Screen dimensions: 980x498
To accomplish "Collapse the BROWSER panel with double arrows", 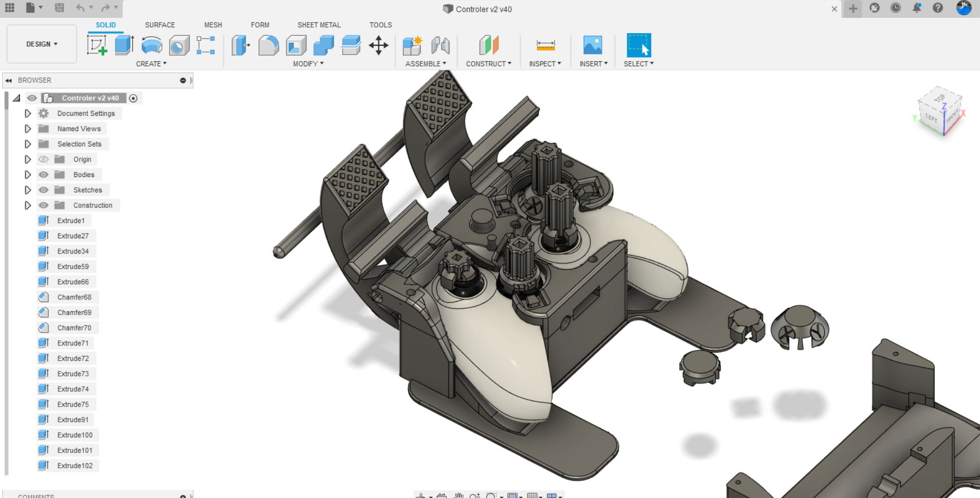I will [x=9, y=80].
